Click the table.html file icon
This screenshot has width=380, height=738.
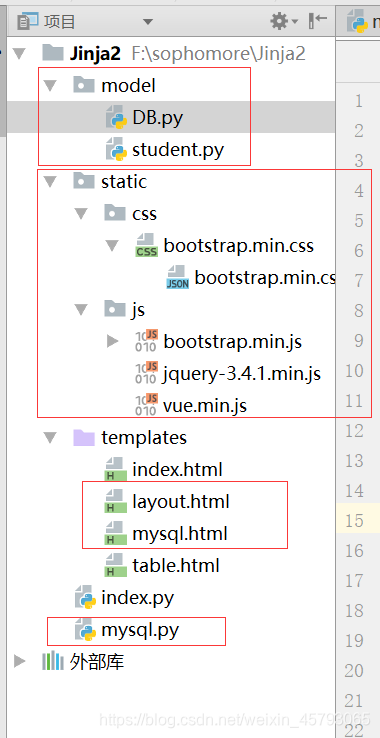[115, 566]
